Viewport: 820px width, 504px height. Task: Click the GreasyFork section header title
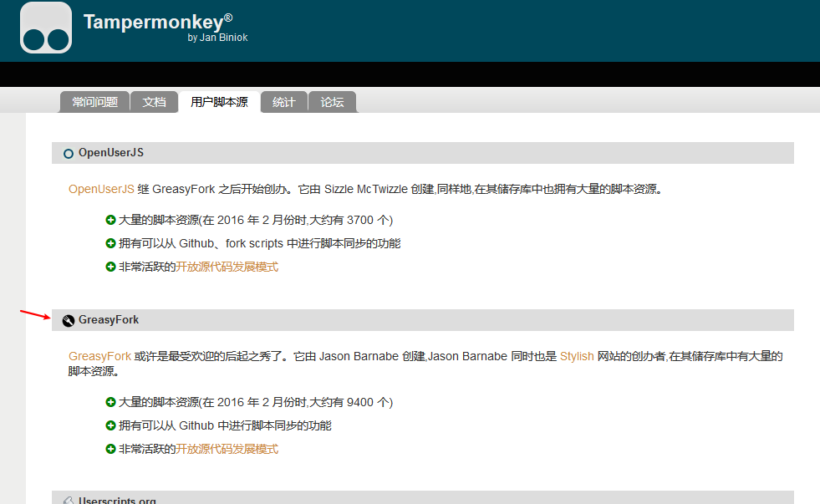pos(109,320)
